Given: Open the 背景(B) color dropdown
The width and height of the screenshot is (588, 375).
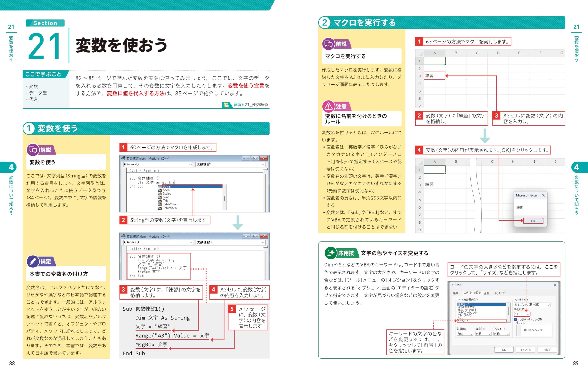Looking at the screenshot, I should 483,334.
